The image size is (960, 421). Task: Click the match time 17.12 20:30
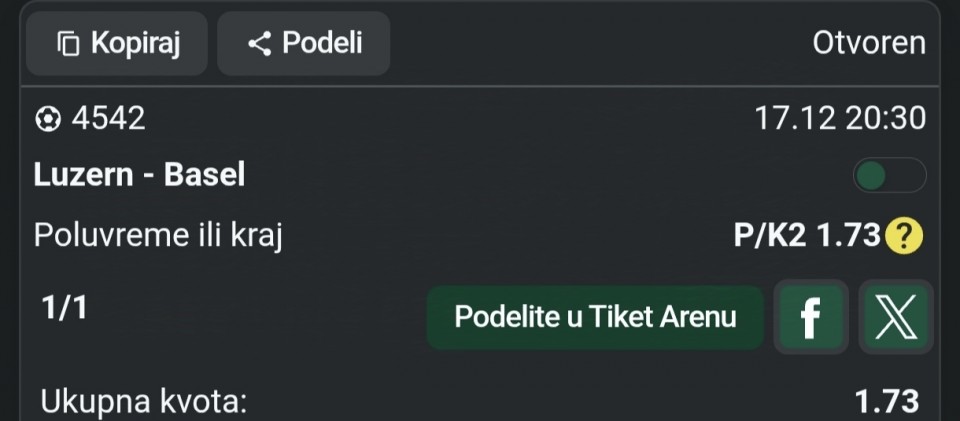point(840,119)
